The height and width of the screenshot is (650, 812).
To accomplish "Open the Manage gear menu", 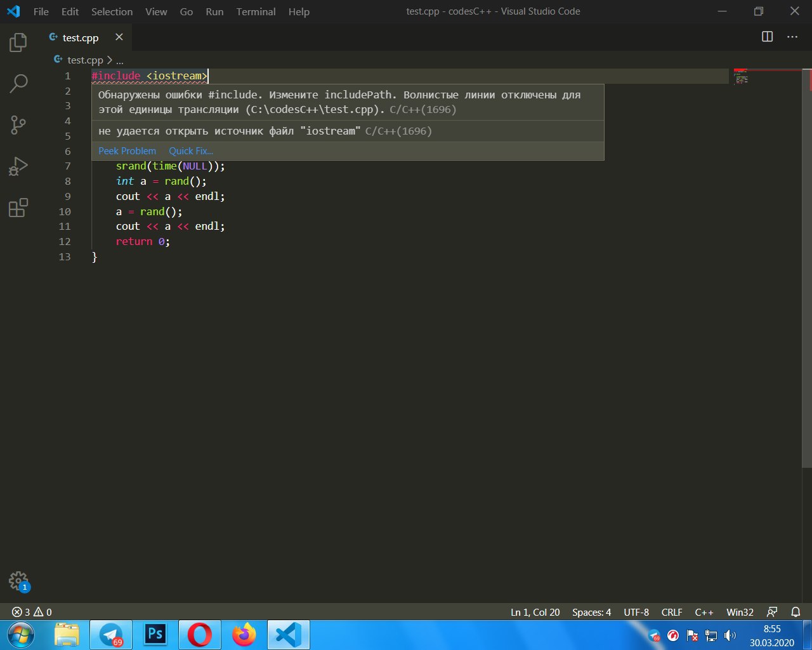I will coord(18,581).
